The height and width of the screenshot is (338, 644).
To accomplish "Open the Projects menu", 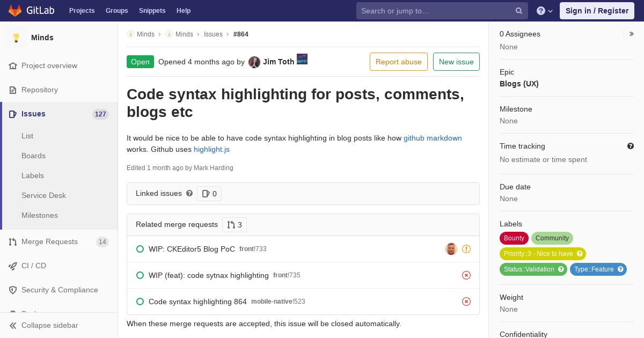I will tap(82, 11).
